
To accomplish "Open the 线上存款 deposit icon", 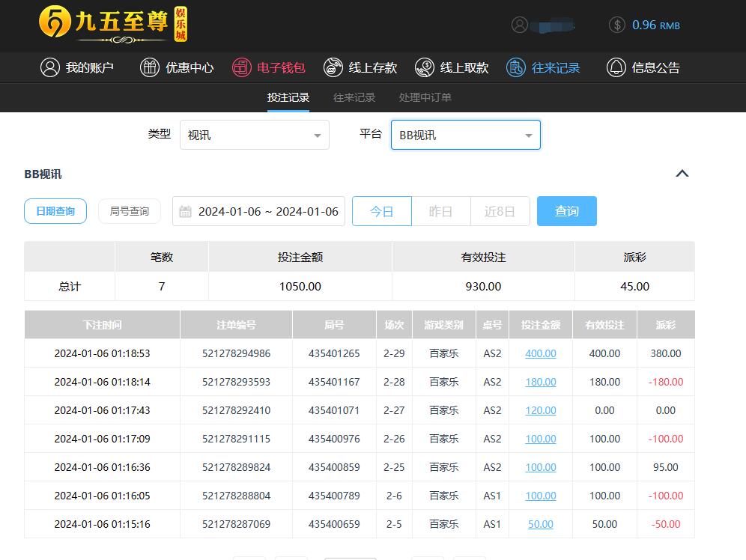I will pyautogui.click(x=333, y=67).
